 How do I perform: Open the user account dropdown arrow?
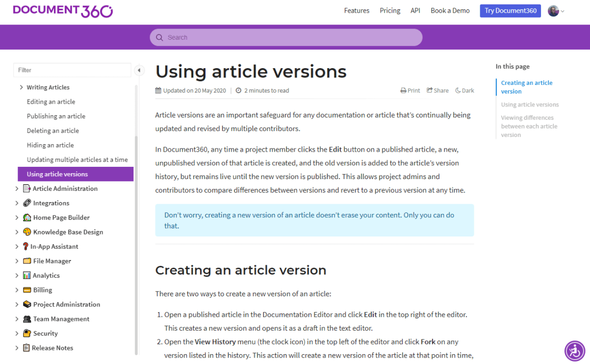click(563, 11)
